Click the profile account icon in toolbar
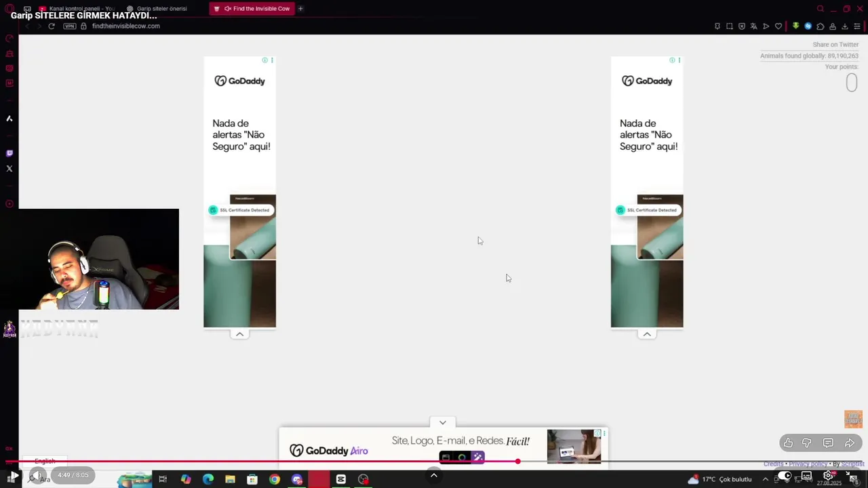The image size is (868, 488). 833,26
